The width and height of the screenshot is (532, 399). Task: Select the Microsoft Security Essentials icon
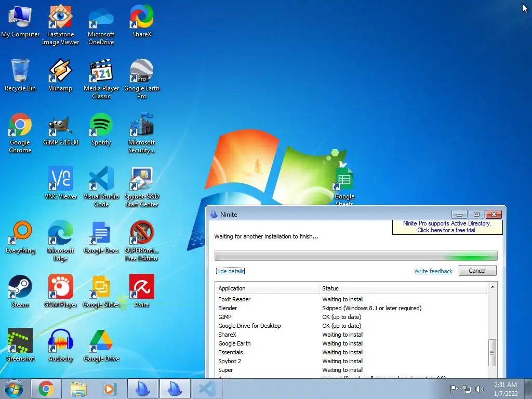click(142, 132)
